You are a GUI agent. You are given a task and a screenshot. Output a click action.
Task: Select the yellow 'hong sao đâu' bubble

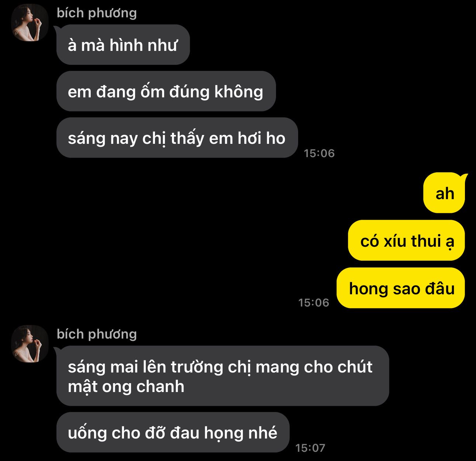[x=401, y=288]
